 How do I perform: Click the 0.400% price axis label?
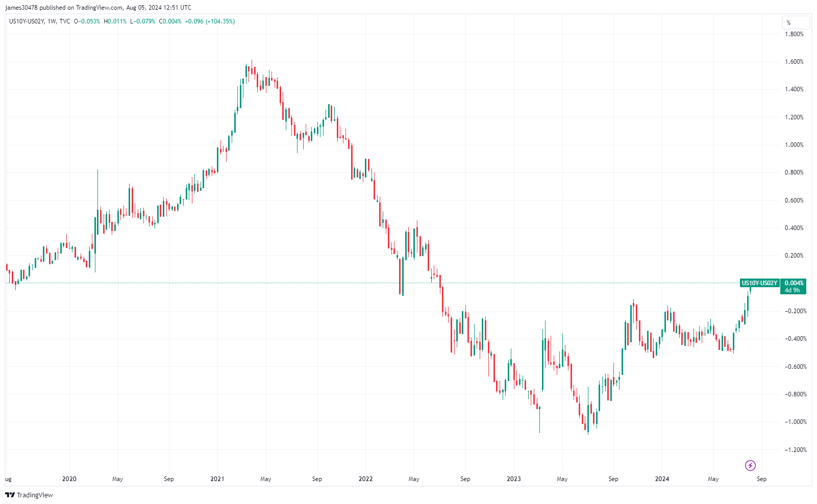pyautogui.click(x=794, y=228)
